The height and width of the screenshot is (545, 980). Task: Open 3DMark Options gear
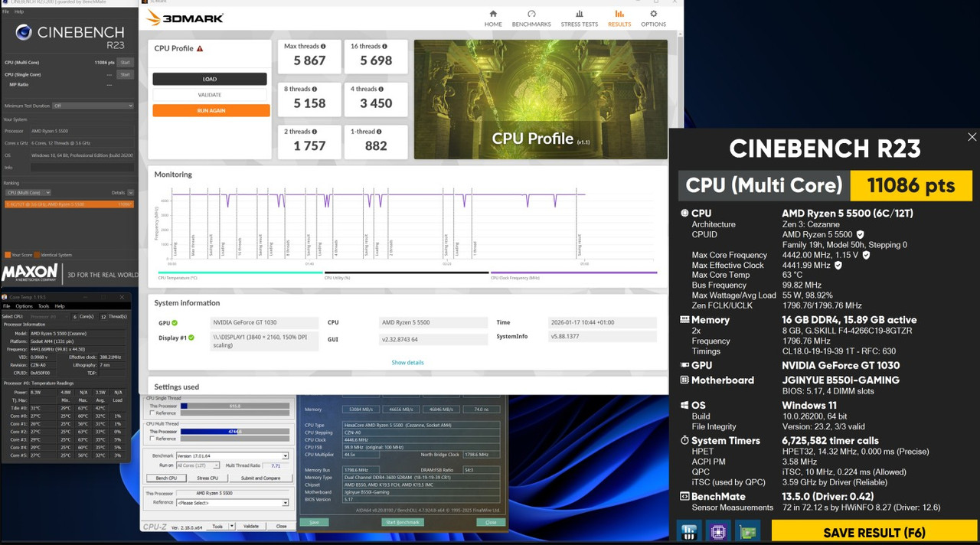(x=653, y=14)
